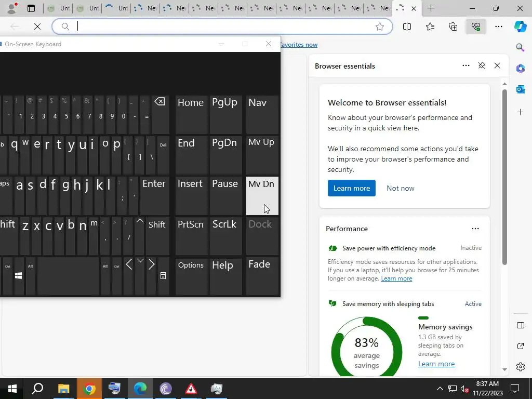This screenshot has height=399, width=532.
Task: Click the Help key on On-Screen Keyboard
Action: pyautogui.click(x=225, y=276)
